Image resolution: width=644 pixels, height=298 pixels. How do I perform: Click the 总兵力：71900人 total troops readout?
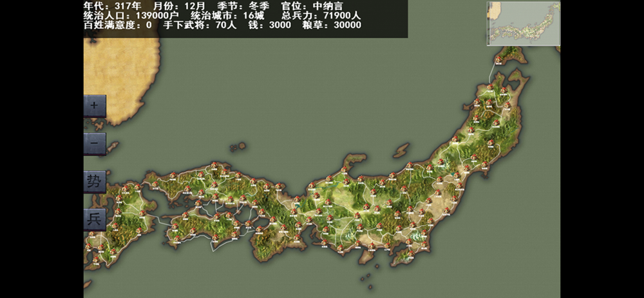tap(321, 15)
